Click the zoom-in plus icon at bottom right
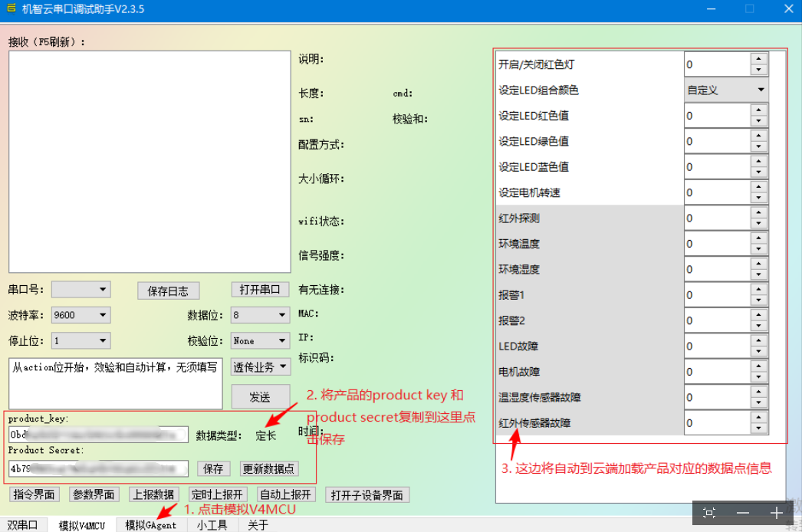Screen dimensions: 802x532 tap(777, 513)
